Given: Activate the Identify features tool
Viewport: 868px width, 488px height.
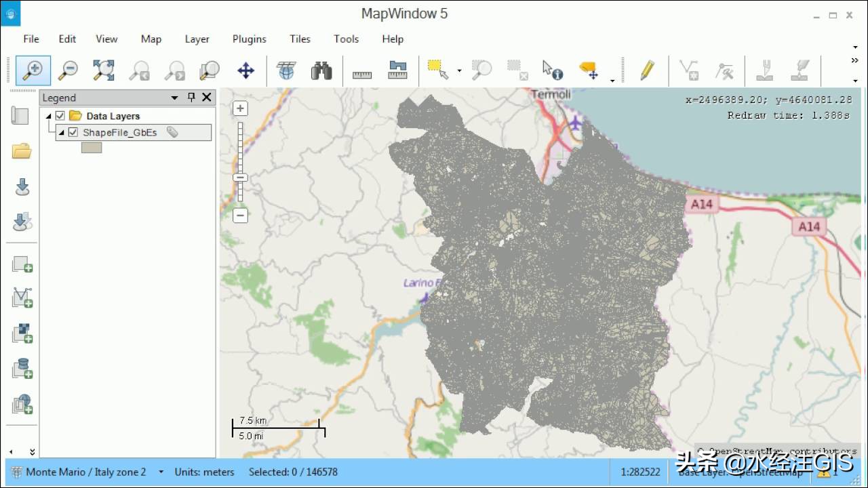Looking at the screenshot, I should 553,70.
